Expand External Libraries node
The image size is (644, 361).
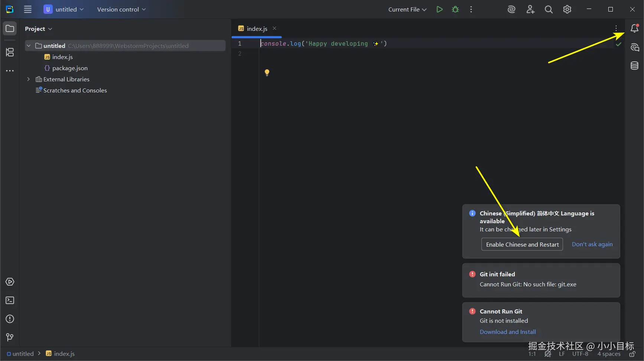(29, 79)
